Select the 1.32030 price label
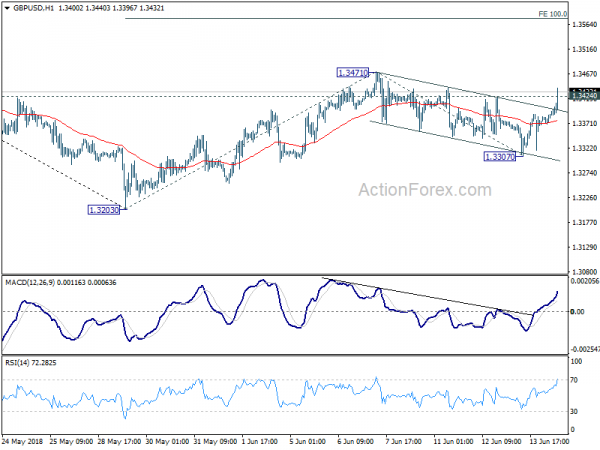Viewport: 600px width, 450px height. pyautogui.click(x=104, y=210)
